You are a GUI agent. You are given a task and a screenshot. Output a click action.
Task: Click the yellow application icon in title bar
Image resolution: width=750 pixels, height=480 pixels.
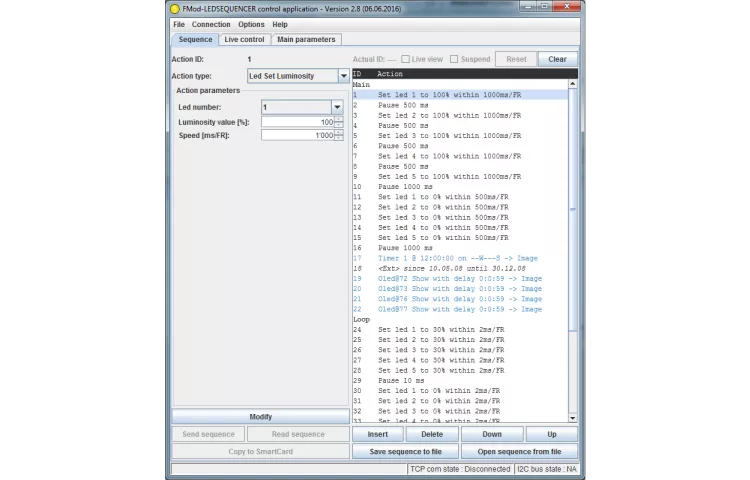[x=174, y=7]
